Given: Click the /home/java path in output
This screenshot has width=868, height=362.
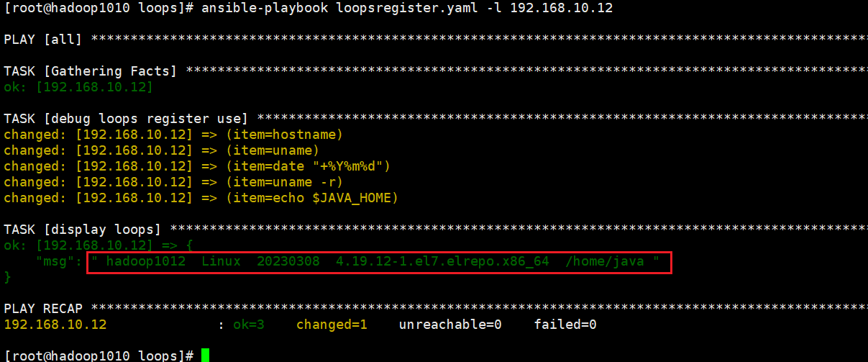Looking at the screenshot, I should tap(606, 262).
